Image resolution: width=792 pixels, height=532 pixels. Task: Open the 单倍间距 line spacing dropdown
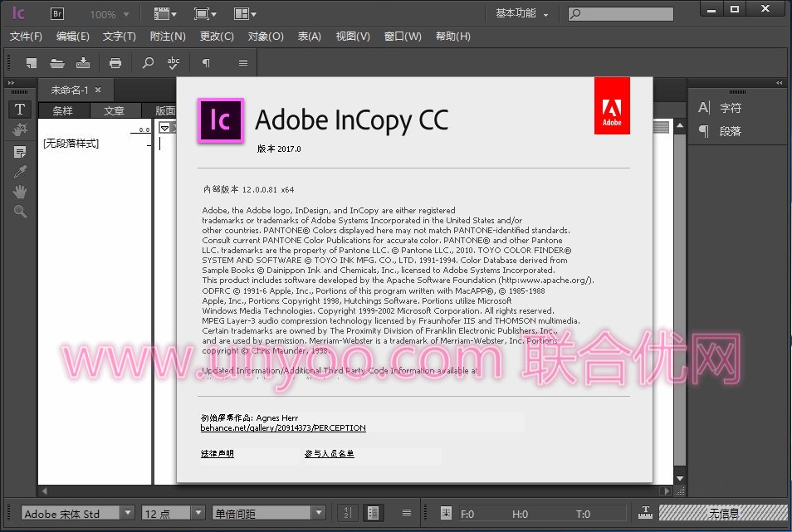(319, 513)
